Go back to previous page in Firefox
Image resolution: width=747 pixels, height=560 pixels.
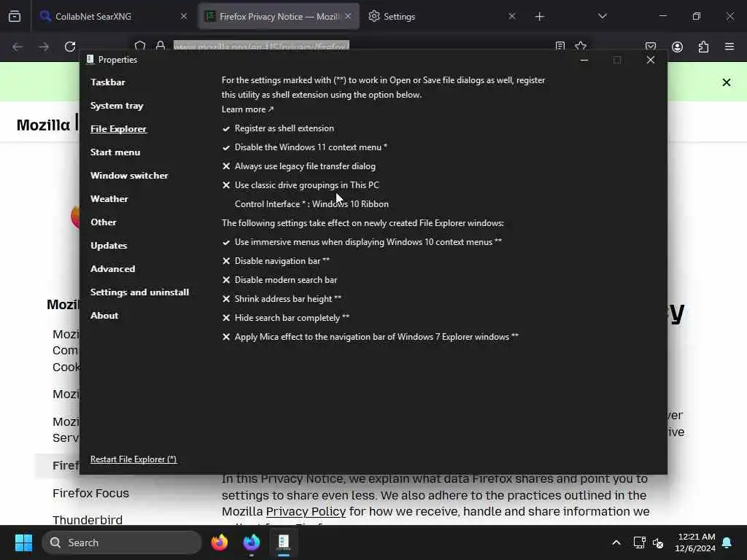pyautogui.click(x=18, y=47)
